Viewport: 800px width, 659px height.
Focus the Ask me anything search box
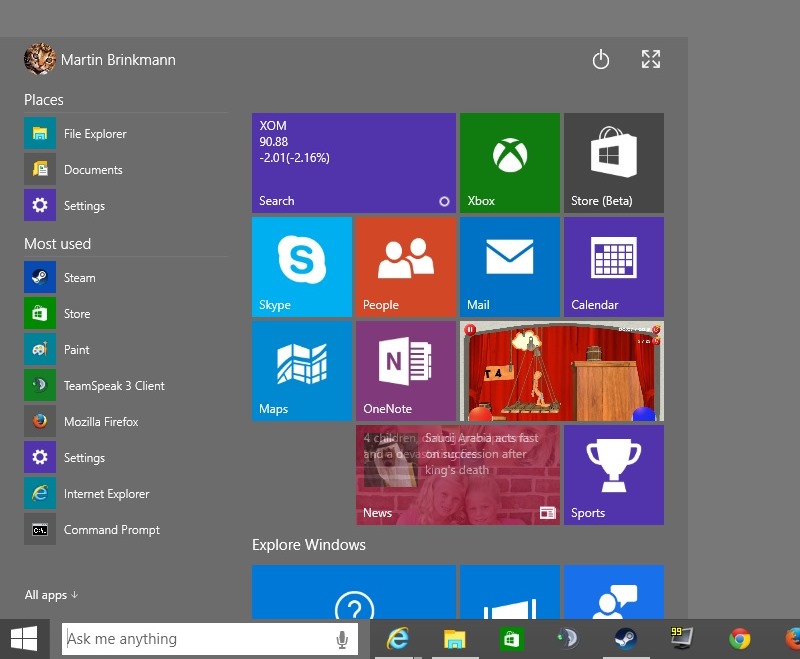(x=210, y=639)
